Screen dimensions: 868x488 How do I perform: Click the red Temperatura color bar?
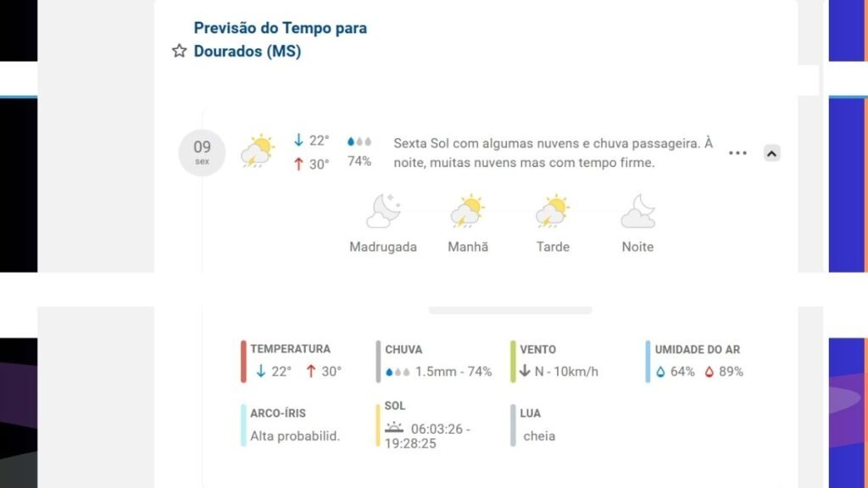point(243,362)
